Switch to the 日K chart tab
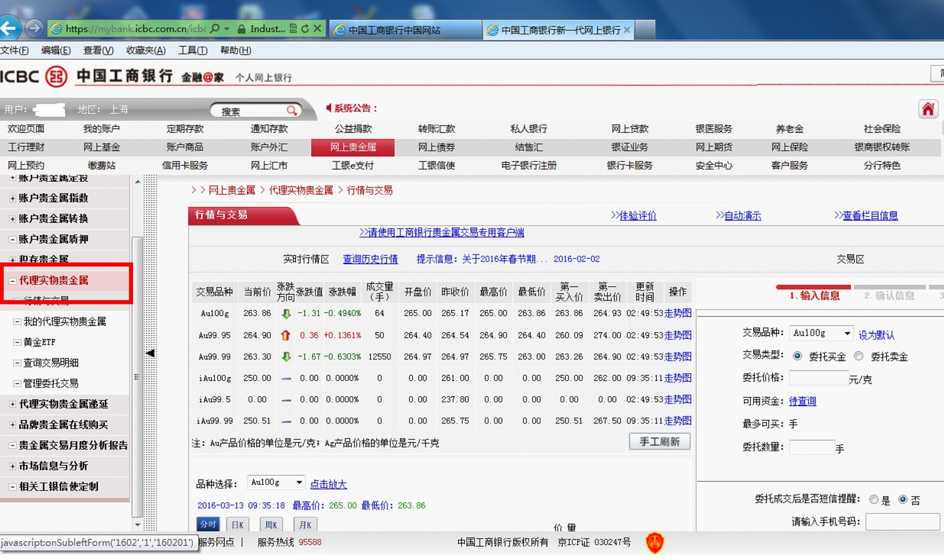 click(238, 525)
